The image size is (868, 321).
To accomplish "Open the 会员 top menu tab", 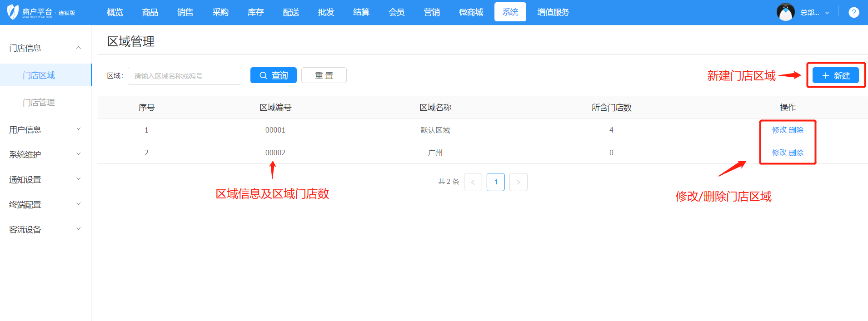I will [x=396, y=12].
